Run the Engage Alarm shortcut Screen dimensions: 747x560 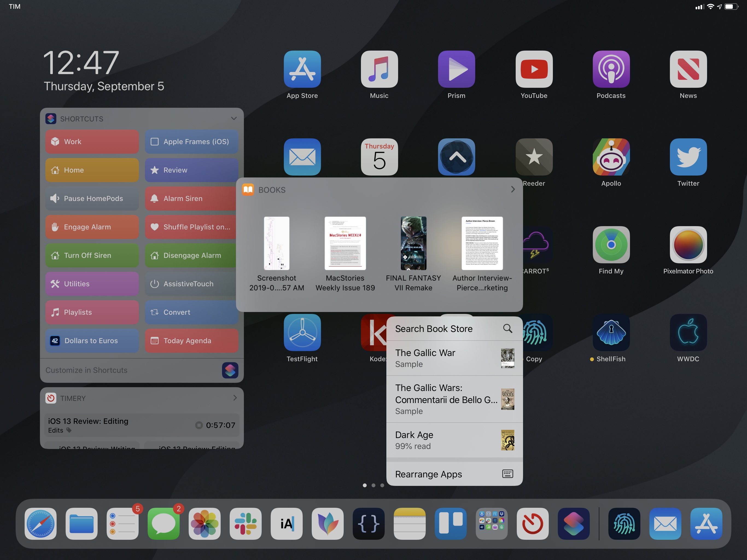pyautogui.click(x=92, y=227)
